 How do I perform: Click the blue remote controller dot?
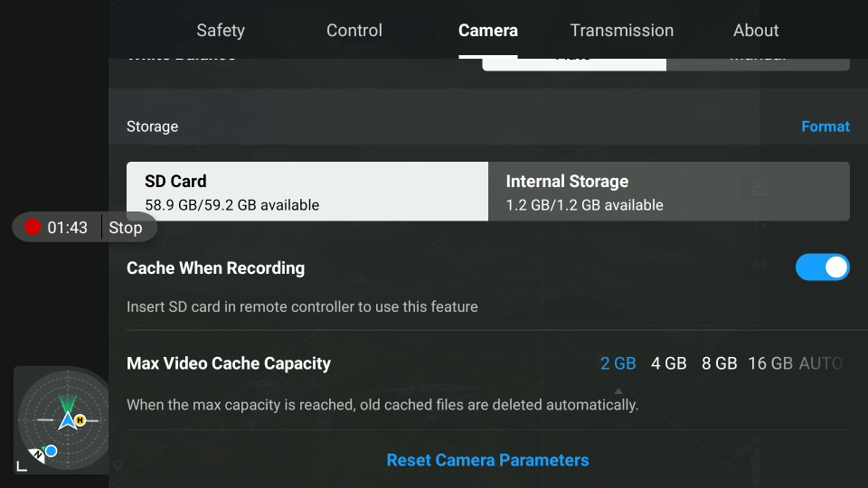[x=51, y=451]
